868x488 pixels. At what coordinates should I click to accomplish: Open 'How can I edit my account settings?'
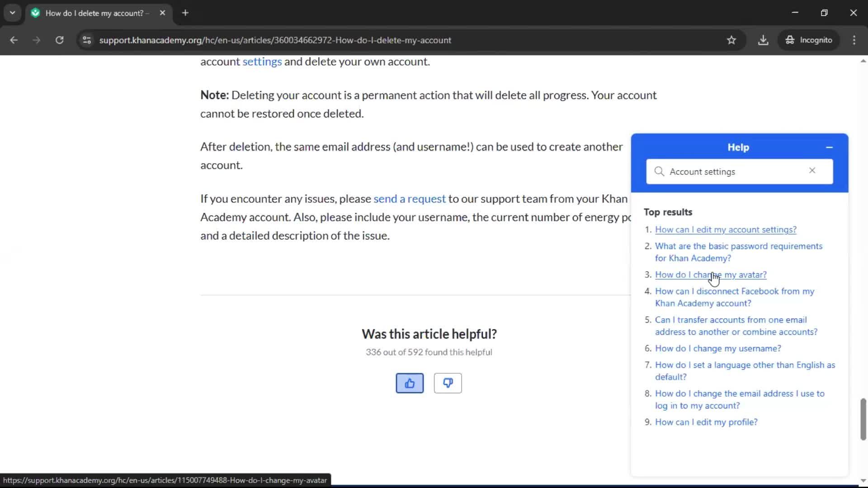[726, 230]
